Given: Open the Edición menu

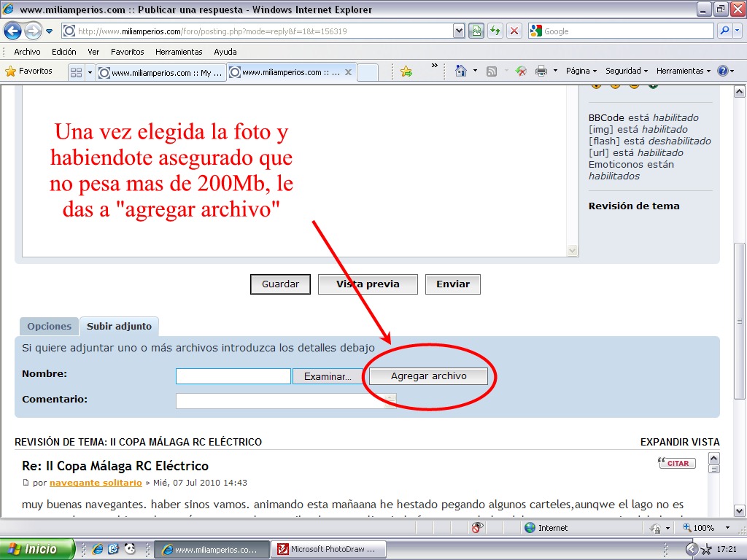Looking at the screenshot, I should pos(64,52).
